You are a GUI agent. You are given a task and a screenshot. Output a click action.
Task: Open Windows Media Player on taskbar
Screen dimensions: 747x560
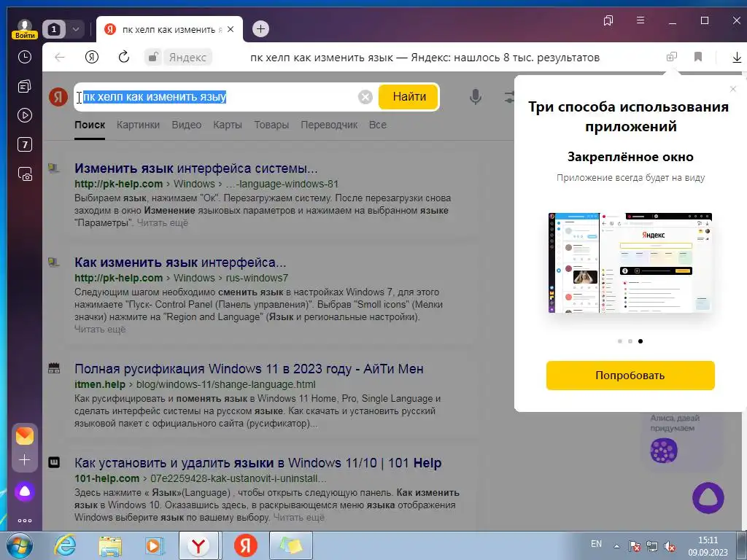tap(155, 545)
